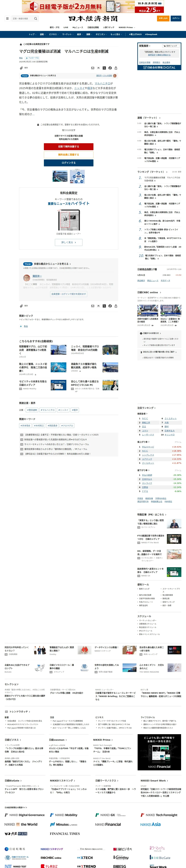Click the 無料会員に登録する button
The width and height of the screenshot is (186, 868).
tap(69, 155)
